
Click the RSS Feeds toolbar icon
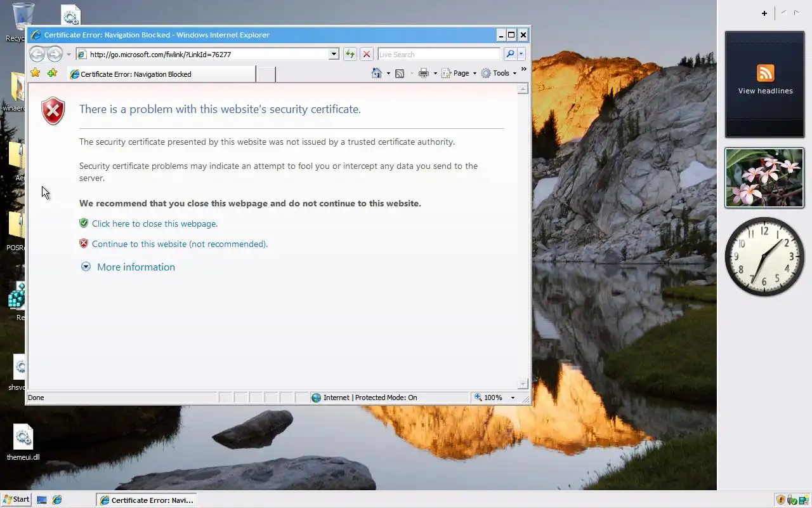pos(400,74)
